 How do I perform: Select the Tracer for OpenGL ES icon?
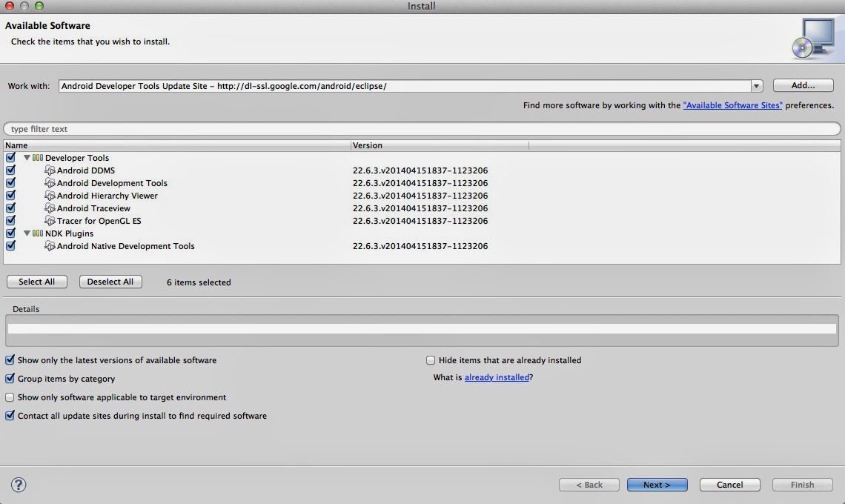pyautogui.click(x=50, y=220)
